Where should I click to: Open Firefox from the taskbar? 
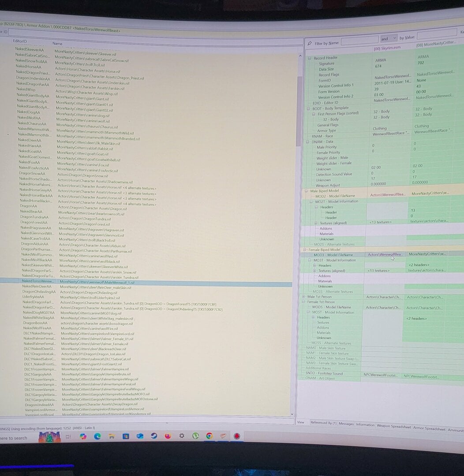tap(168, 436)
